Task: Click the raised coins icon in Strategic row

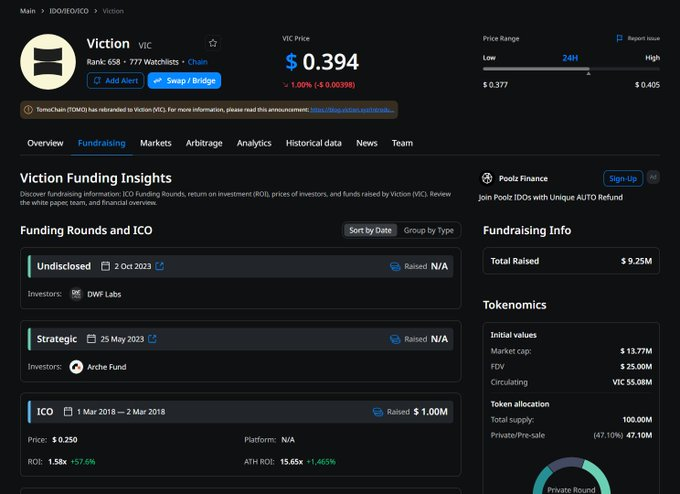Action: click(x=395, y=339)
